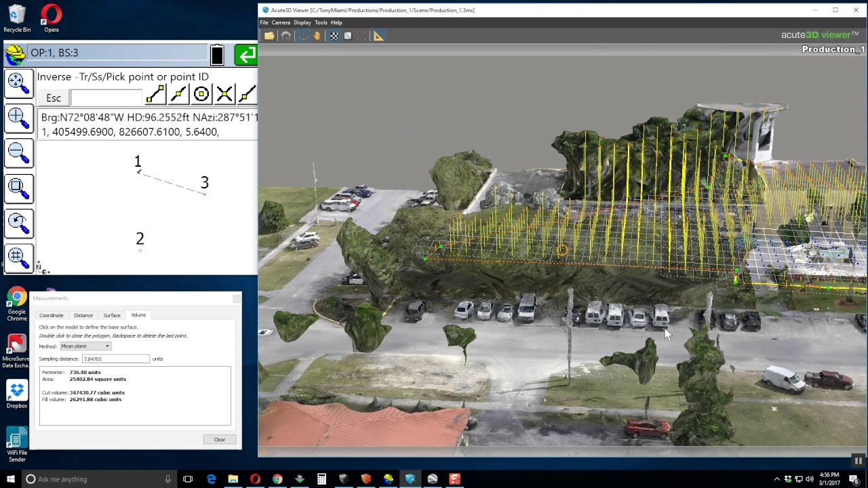This screenshot has height=488, width=868.
Task: Click the black battery status icon
Action: 217,54
